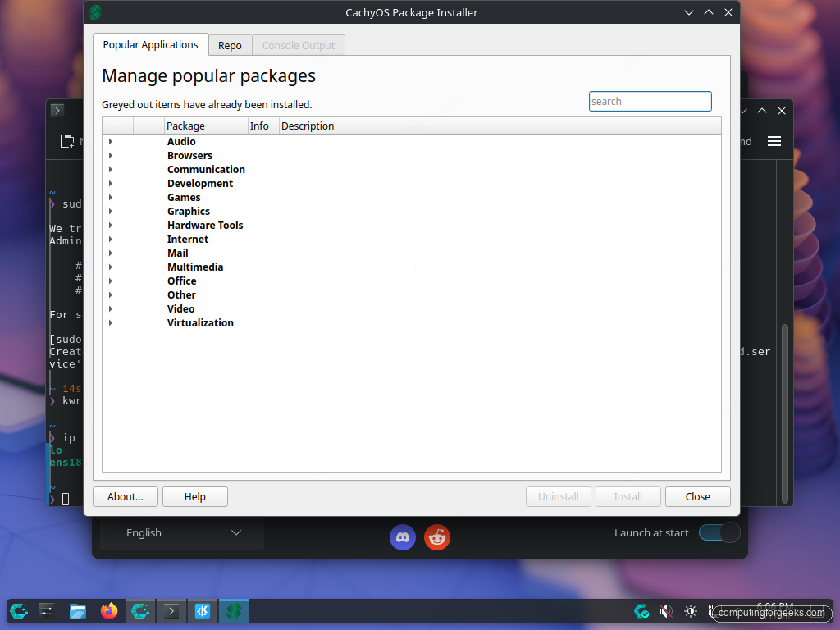This screenshot has height=630, width=840.
Task: Click the muted volume tray icon
Action: click(665, 611)
